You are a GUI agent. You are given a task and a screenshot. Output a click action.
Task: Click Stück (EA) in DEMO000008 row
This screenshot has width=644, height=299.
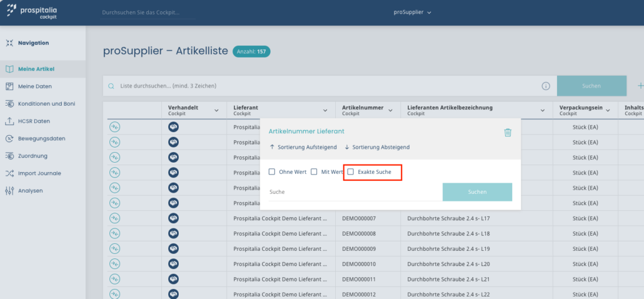[x=585, y=234]
